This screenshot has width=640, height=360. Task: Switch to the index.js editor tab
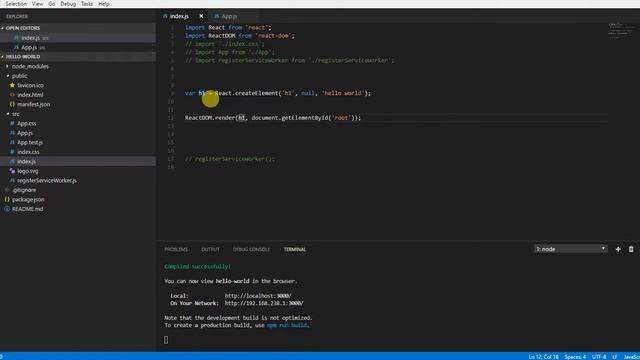pyautogui.click(x=179, y=16)
